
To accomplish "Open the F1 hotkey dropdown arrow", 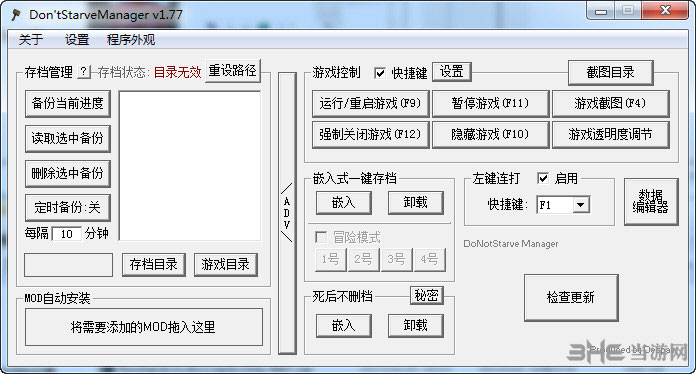I will point(580,205).
